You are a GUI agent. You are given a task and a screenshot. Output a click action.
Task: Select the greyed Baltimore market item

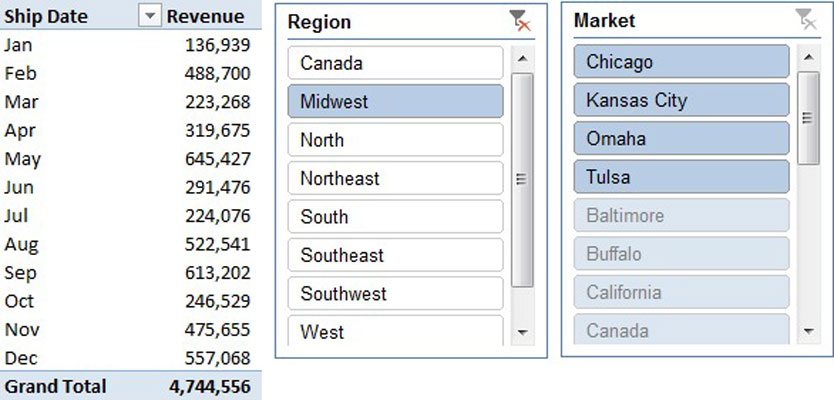point(682,216)
